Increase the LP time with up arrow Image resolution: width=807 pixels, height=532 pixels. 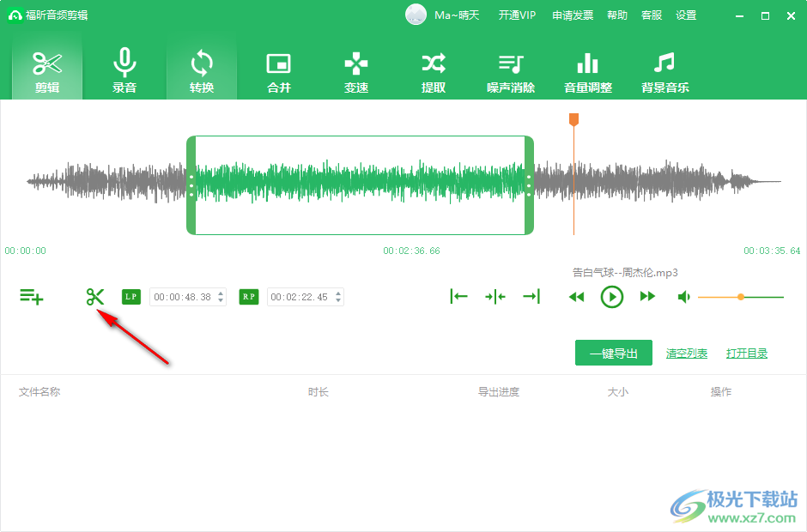221,293
